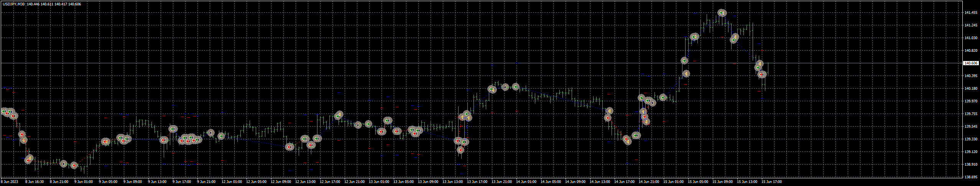The height and width of the screenshot is (186, 980).
Task: Click the 140.820 price scale label
Action: tap(970, 51)
